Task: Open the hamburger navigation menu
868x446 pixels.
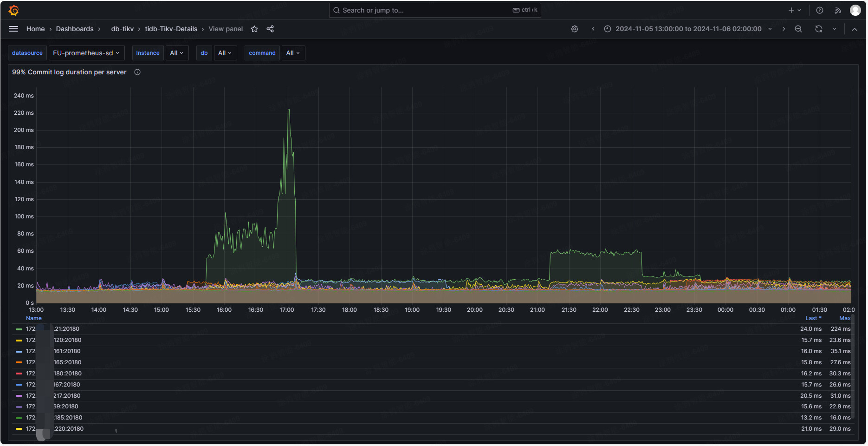Action: tap(13, 29)
